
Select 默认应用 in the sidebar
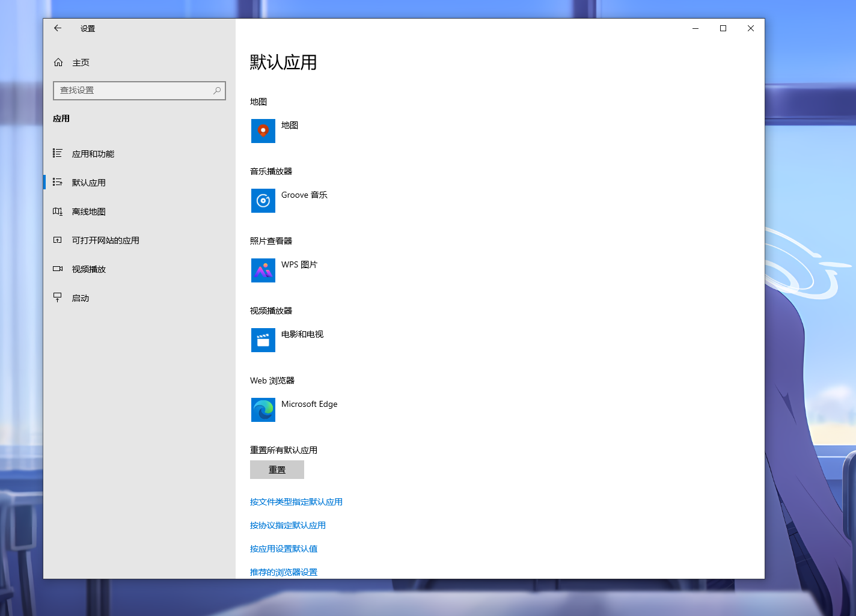[139, 183]
